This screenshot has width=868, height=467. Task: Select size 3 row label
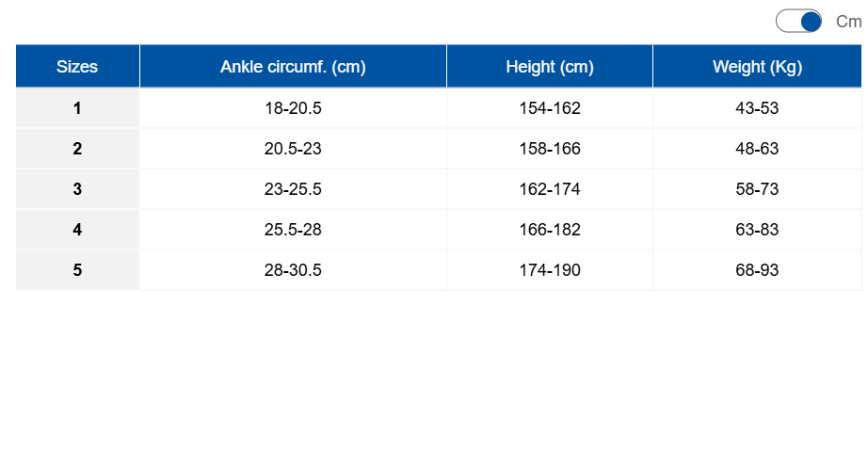tap(77, 188)
